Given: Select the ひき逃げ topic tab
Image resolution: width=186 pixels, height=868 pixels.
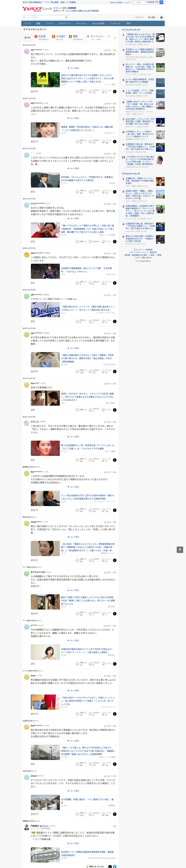Looking at the screenshot, I should click(59, 37).
